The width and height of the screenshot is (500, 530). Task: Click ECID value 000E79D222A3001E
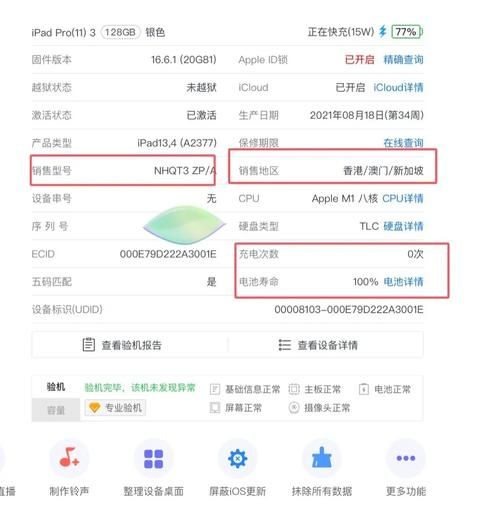tap(168, 254)
